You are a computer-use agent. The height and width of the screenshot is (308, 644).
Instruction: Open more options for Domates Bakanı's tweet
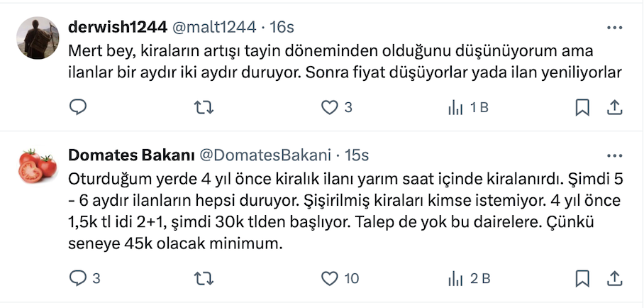pyautogui.click(x=614, y=155)
